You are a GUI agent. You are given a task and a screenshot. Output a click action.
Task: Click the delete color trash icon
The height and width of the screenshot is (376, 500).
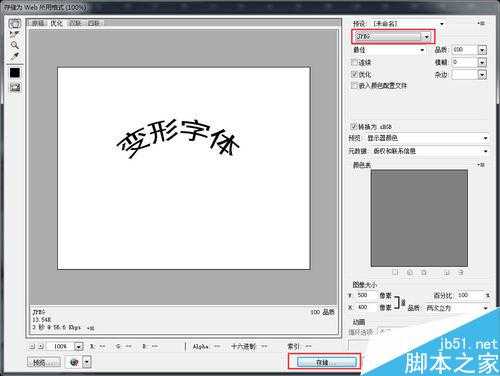460,273
